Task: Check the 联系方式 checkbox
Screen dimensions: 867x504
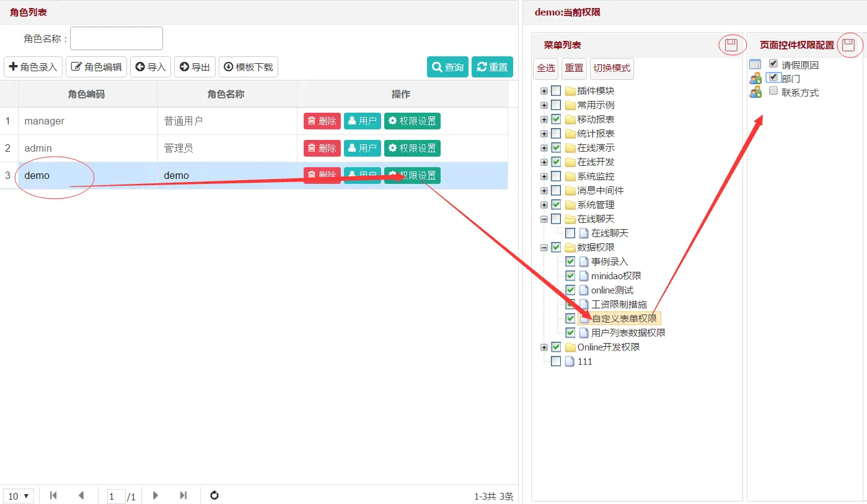Action: pyautogui.click(x=773, y=90)
